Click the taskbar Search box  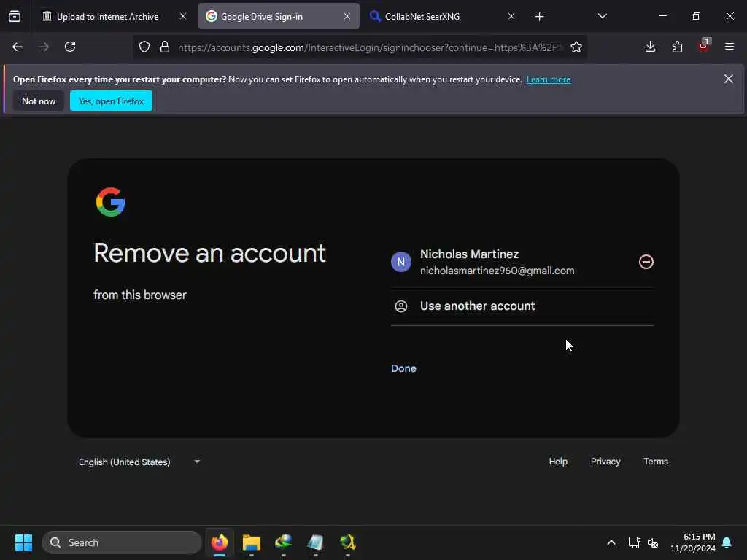pyautogui.click(x=122, y=542)
